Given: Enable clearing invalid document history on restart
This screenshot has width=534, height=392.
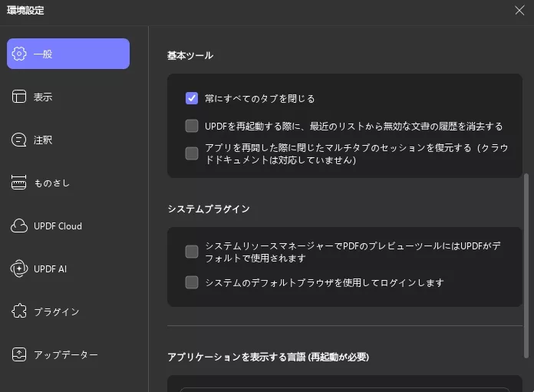Looking at the screenshot, I should [x=192, y=126].
